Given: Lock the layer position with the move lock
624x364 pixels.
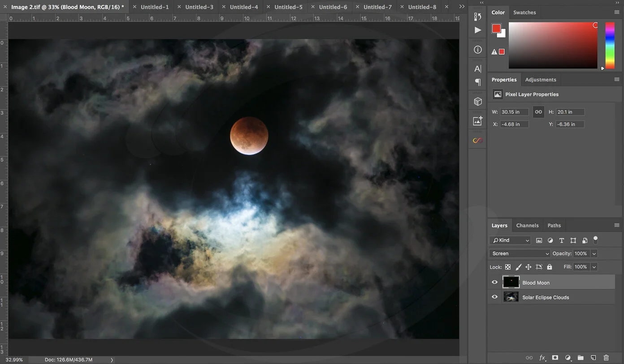Looking at the screenshot, I should click(x=529, y=267).
